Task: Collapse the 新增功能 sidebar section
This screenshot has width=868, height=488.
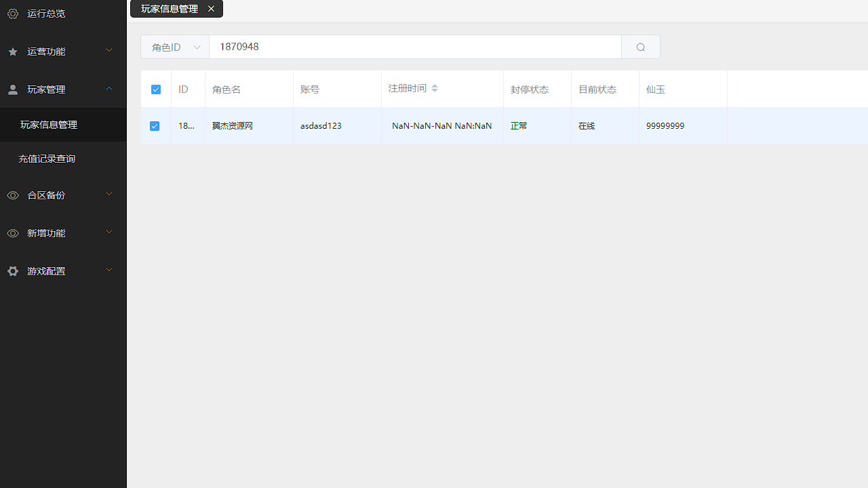Action: coord(61,232)
